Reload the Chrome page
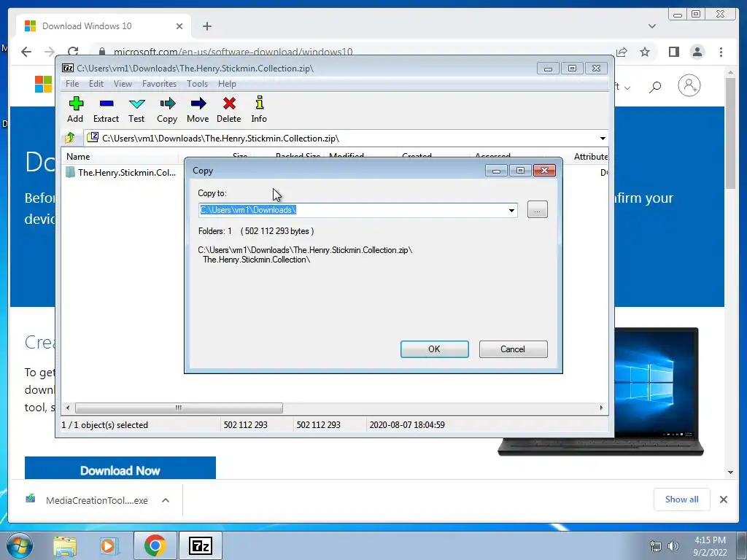 tap(73, 52)
